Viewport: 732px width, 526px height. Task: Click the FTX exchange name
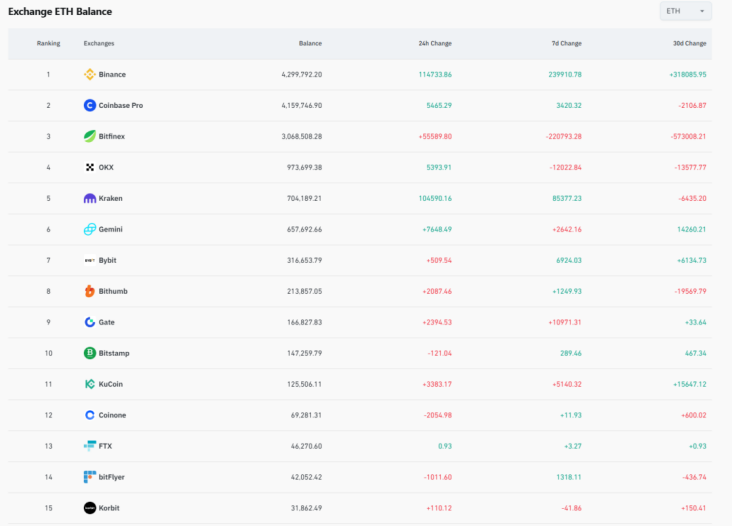point(106,446)
